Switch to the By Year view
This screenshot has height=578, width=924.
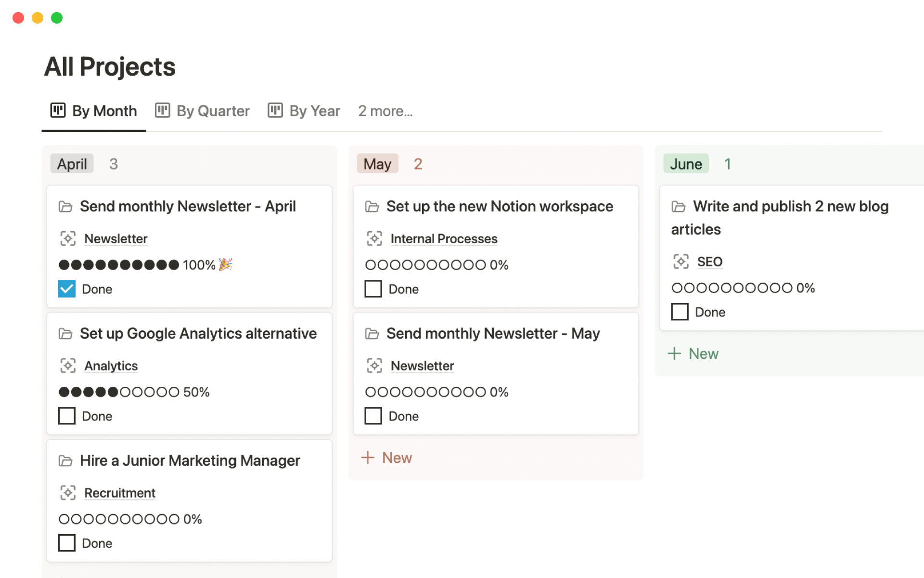coord(314,110)
